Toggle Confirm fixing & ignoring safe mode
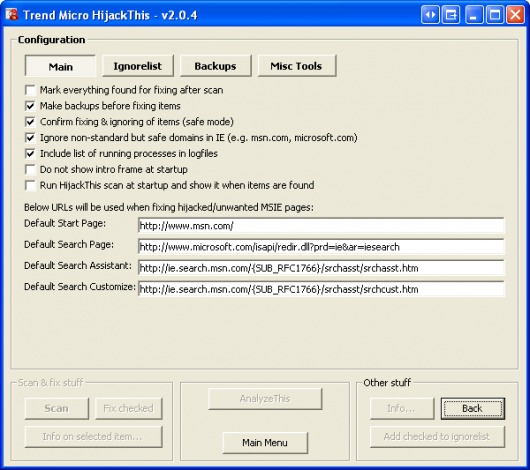 pyautogui.click(x=30, y=122)
